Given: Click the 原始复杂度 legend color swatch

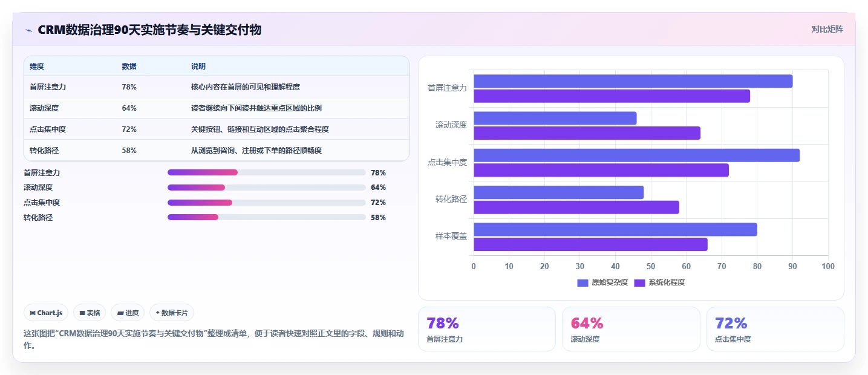Looking at the screenshot, I should click(x=582, y=282).
